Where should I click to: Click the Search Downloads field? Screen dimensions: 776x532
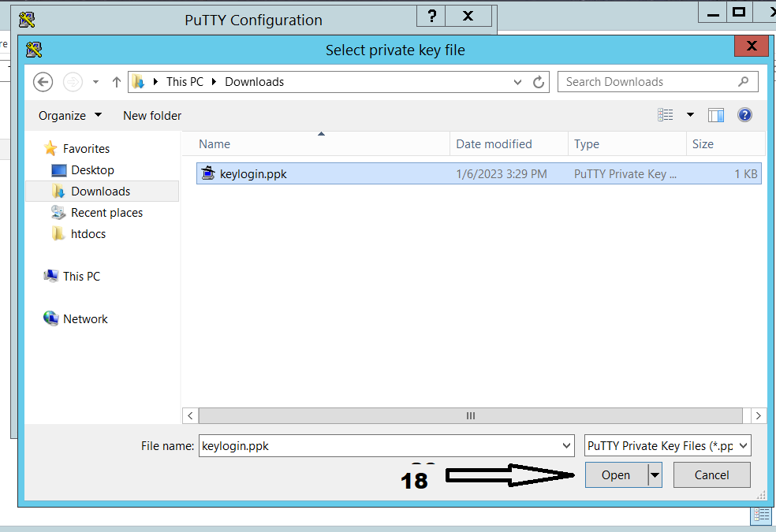[x=648, y=82]
